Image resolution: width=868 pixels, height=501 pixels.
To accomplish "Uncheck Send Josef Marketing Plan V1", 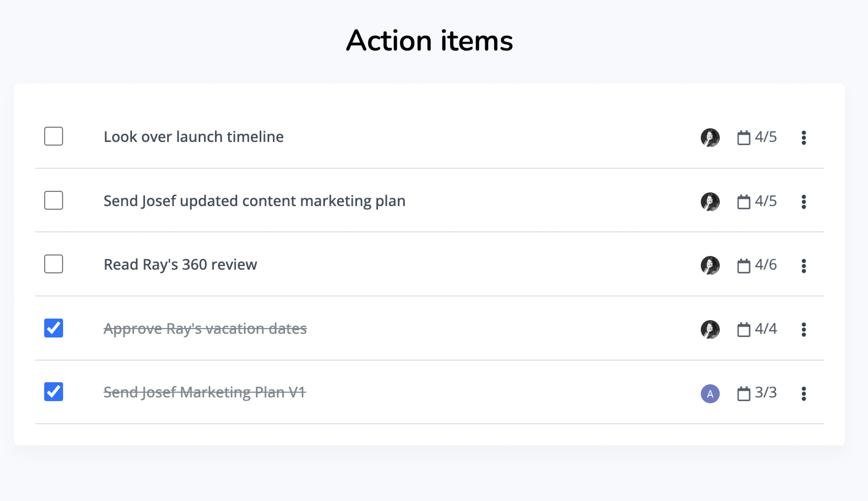I will [x=54, y=392].
